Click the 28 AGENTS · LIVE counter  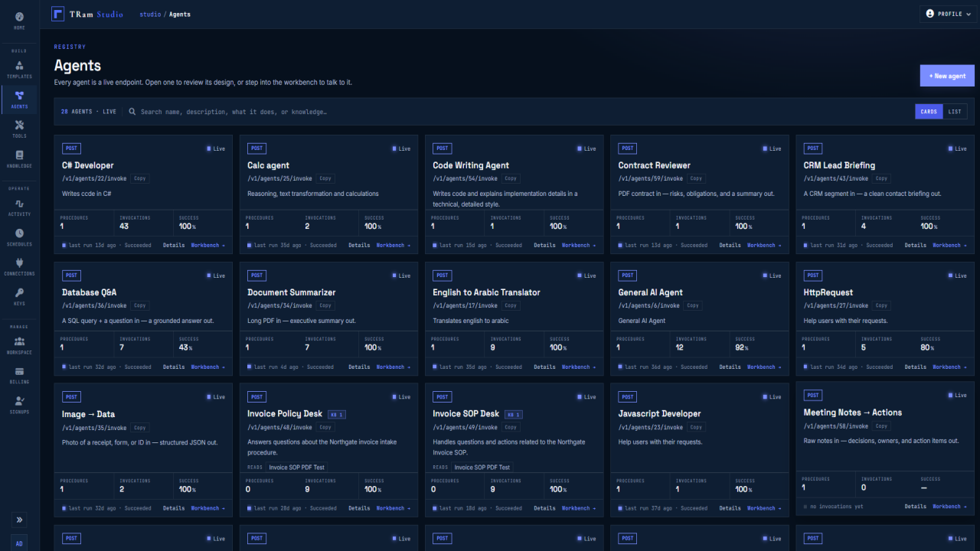(89, 112)
